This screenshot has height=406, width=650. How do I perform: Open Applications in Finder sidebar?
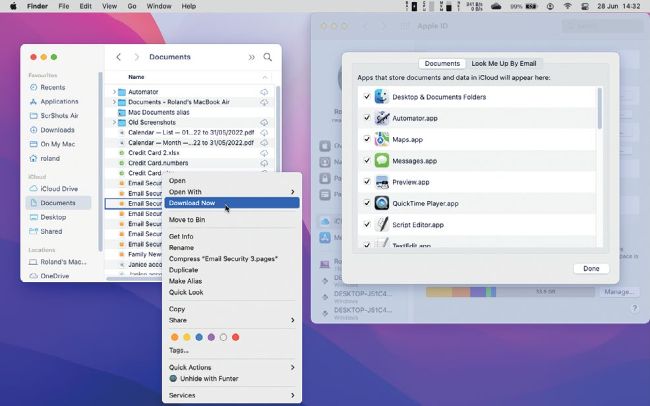(x=54, y=102)
